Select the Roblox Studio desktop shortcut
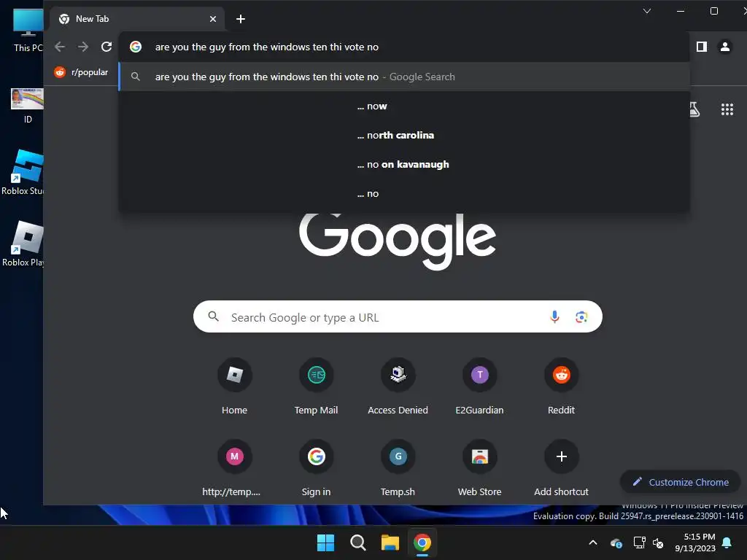Viewport: 747px width, 560px height. (x=24, y=172)
